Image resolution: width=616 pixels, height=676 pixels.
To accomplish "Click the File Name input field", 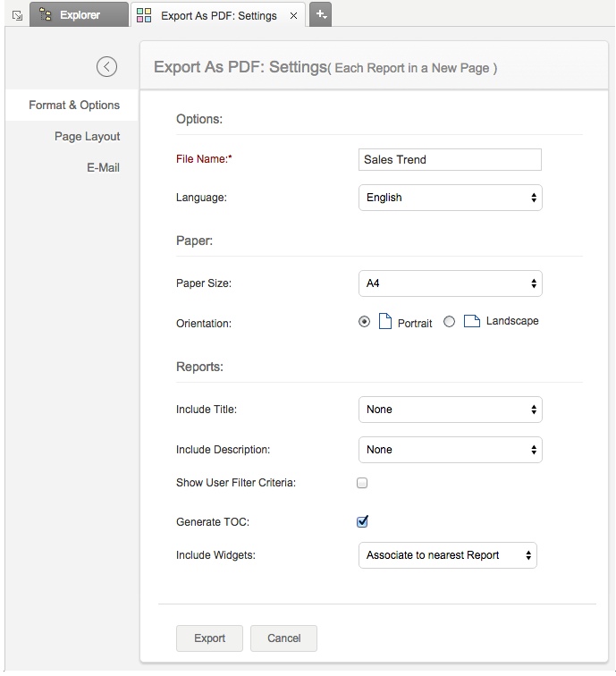I will [x=450, y=159].
